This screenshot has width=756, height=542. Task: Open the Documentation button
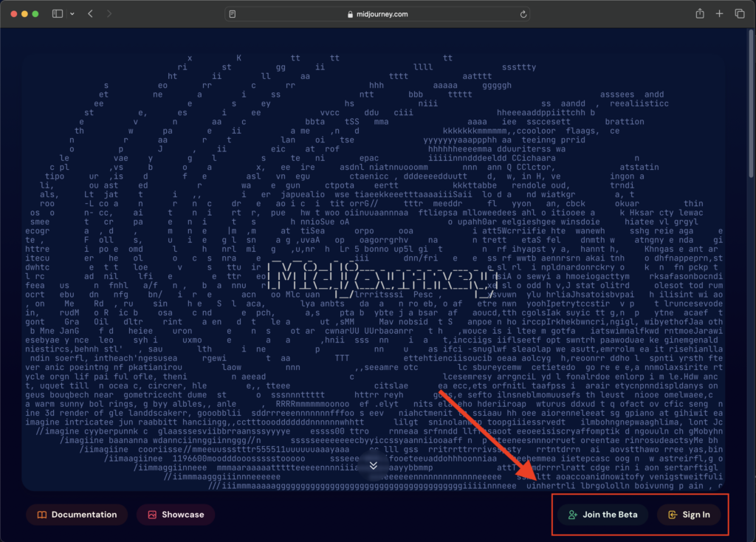[x=77, y=515]
